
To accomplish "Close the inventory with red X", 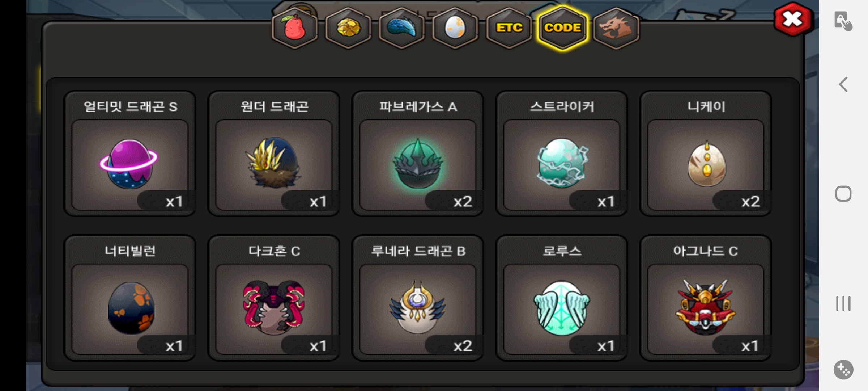I will pyautogui.click(x=793, y=19).
